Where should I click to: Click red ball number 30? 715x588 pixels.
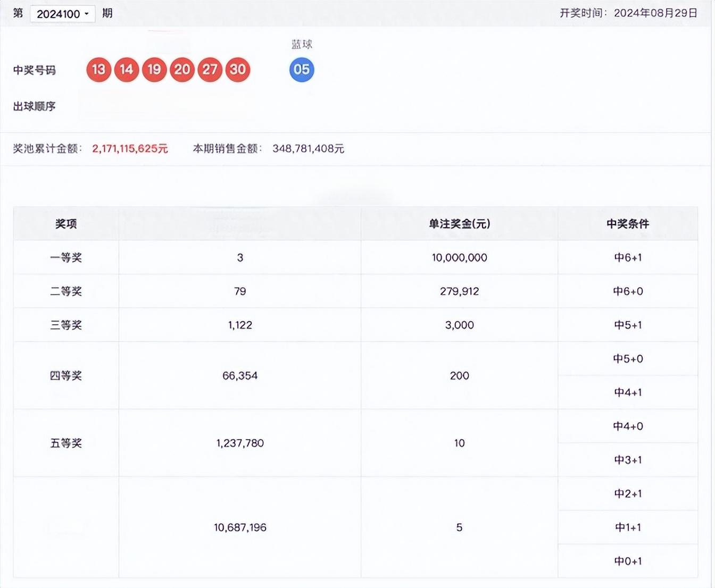pos(238,70)
